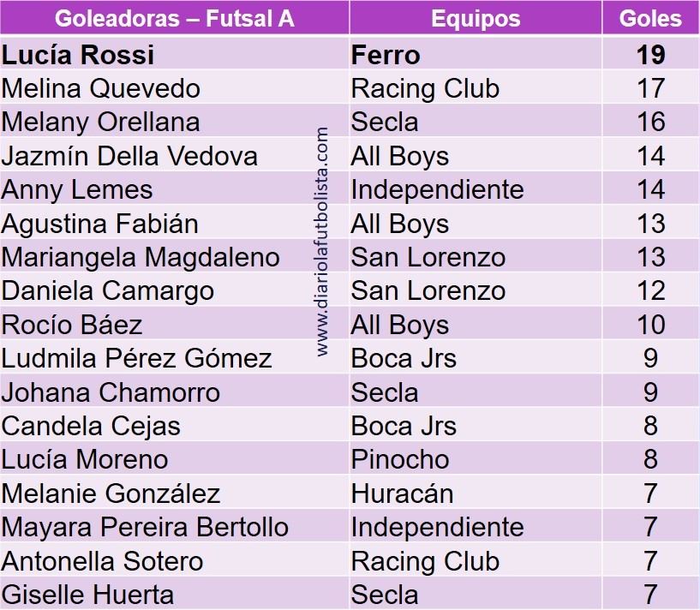
Task: Select the Daniela Camargo cell
Action: (x=174, y=290)
